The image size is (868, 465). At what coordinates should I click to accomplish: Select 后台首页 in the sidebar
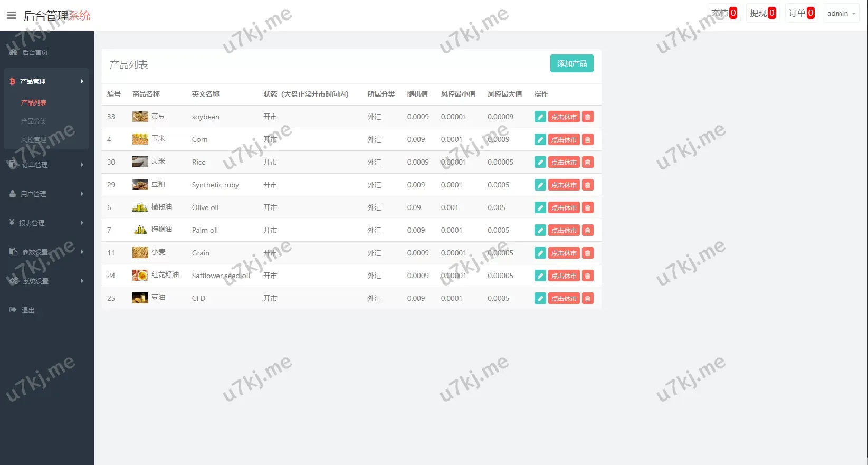click(35, 53)
